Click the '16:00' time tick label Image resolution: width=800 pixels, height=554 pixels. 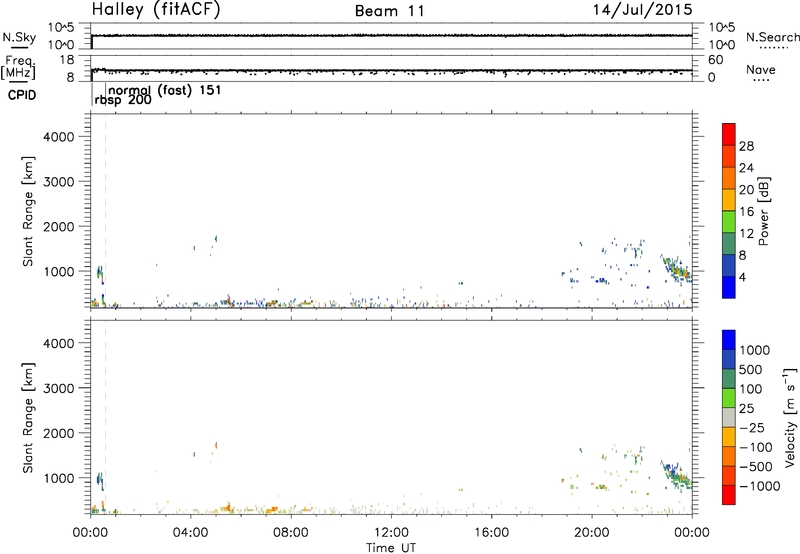492,533
